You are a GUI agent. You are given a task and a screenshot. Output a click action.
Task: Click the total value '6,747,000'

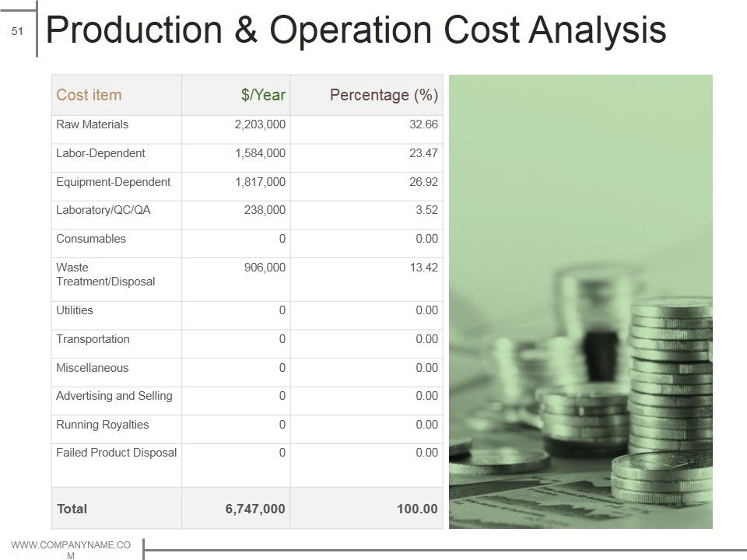pyautogui.click(x=255, y=509)
